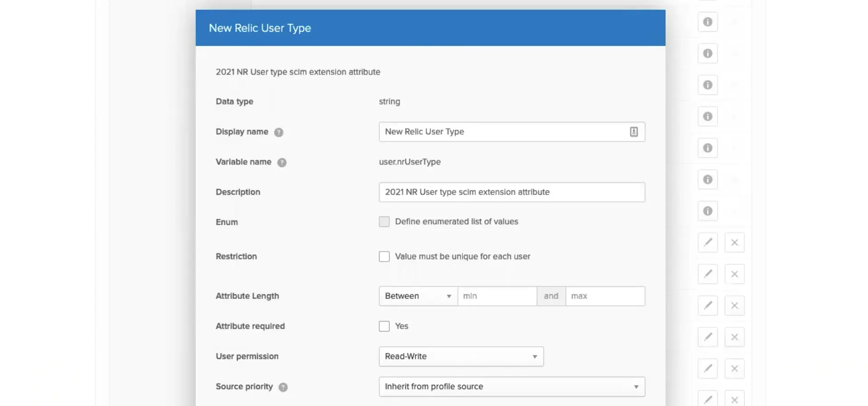Click the help icon next to Variable name
The width and height of the screenshot is (868, 406).
(282, 163)
